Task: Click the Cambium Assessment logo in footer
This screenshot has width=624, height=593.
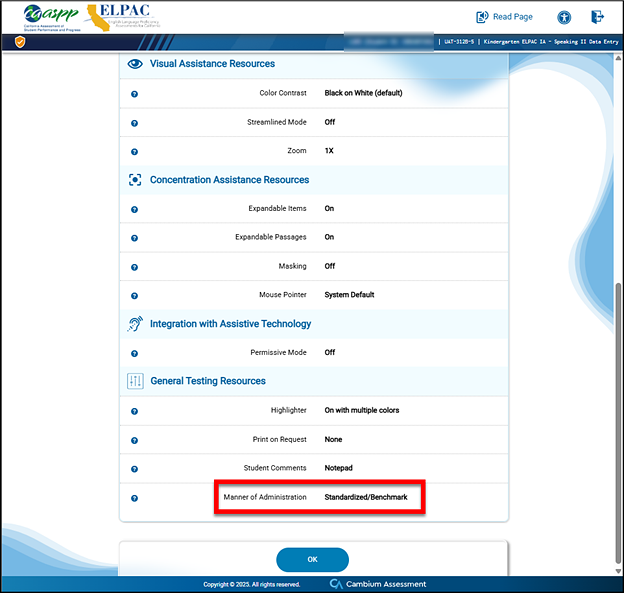Action: (378, 584)
